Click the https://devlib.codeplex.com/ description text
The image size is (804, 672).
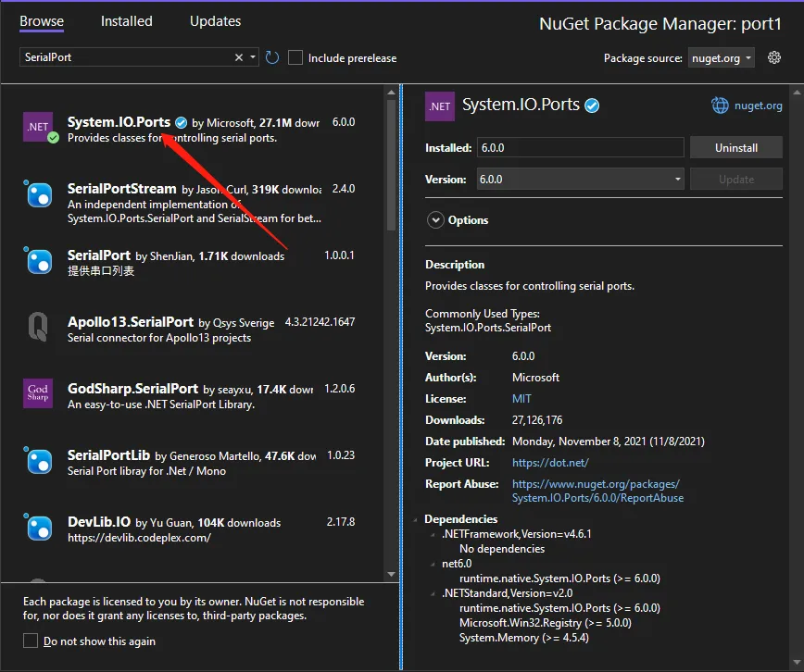pos(139,538)
